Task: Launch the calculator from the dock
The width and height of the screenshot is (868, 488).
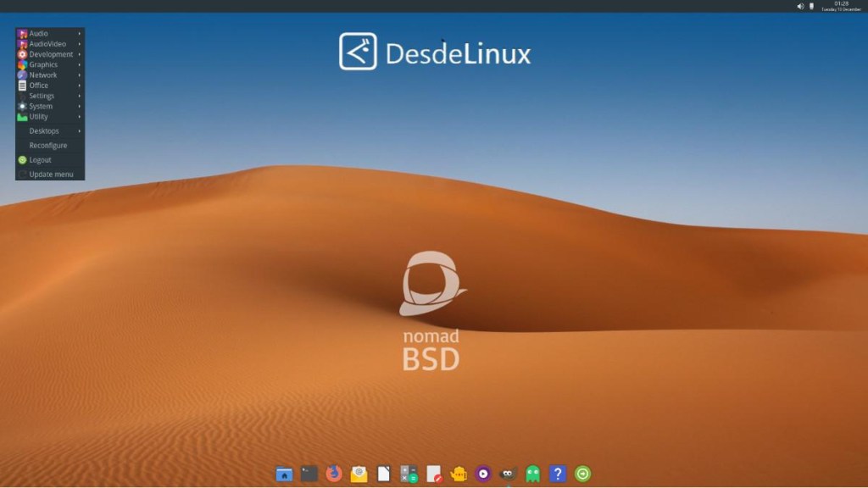Action: [409, 474]
